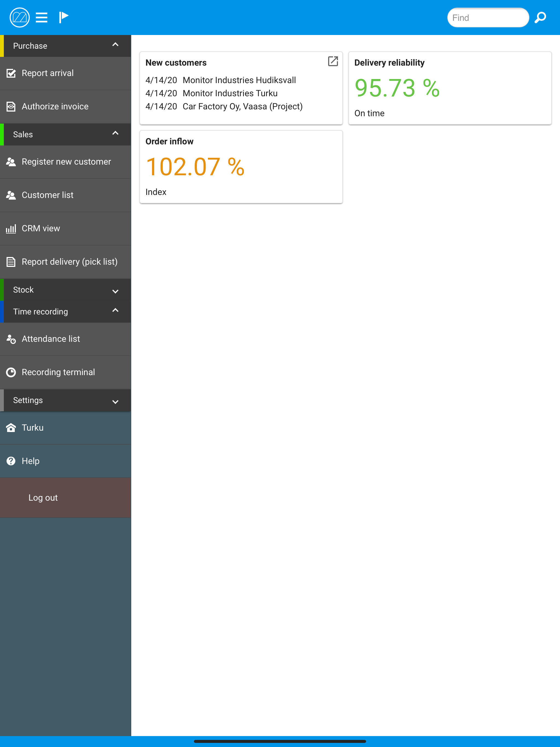Viewport: 560px width, 747px height.
Task: Expand the Stock section chevron
Action: click(x=115, y=291)
